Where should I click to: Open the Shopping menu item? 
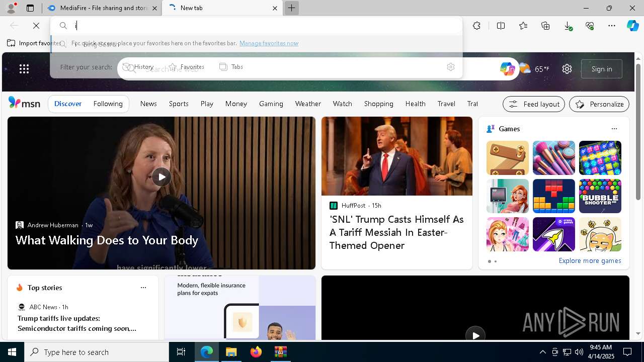pyautogui.click(x=379, y=104)
